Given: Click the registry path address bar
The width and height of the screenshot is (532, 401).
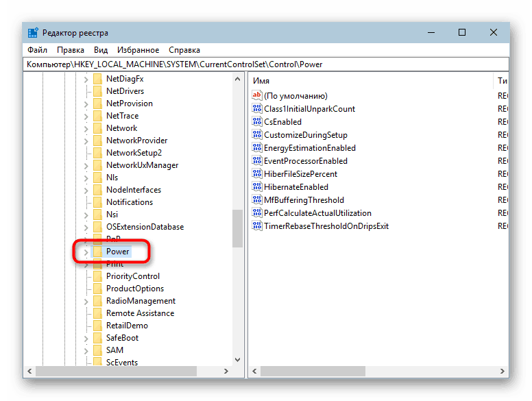Looking at the screenshot, I should coord(266,64).
